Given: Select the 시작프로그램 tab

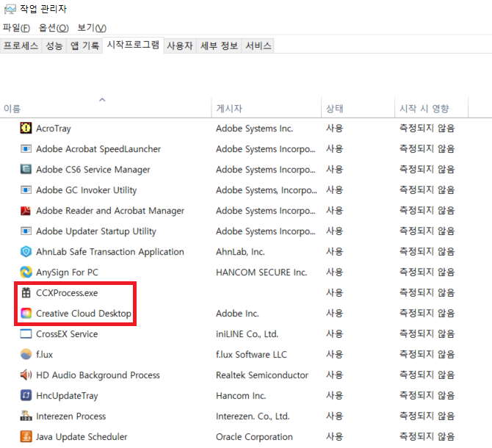Looking at the screenshot, I should [x=133, y=45].
